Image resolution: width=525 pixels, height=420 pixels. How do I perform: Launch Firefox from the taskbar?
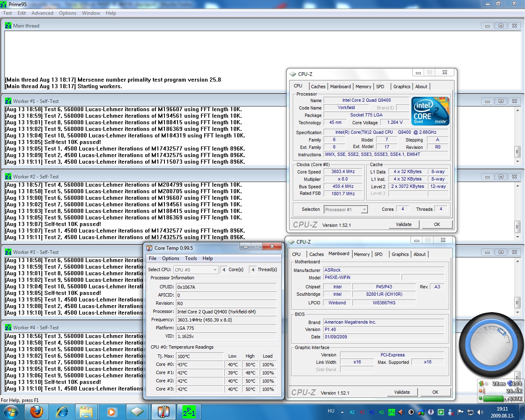coord(37,412)
